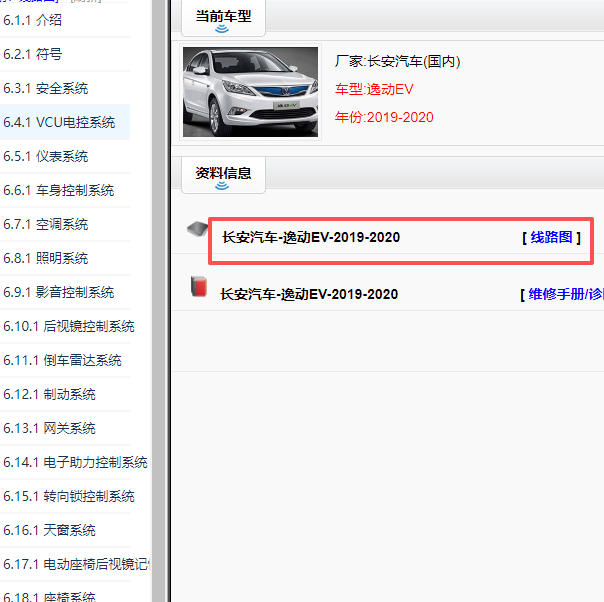Open 6.15.1 转向锁控制系统

click(x=69, y=496)
